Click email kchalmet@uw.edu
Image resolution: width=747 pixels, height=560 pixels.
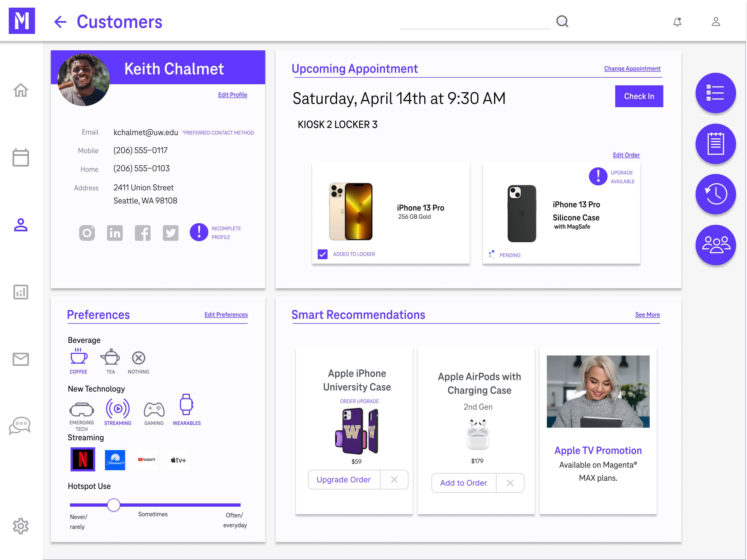(145, 132)
